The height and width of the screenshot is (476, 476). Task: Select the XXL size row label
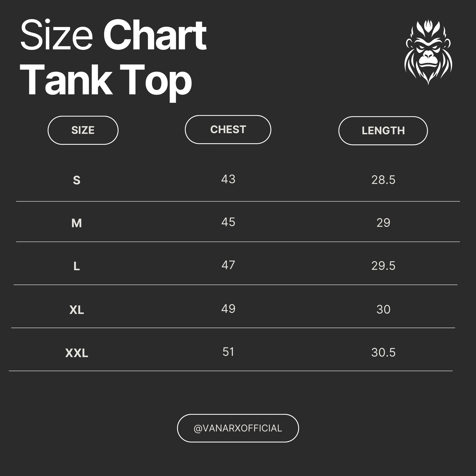coord(77,353)
